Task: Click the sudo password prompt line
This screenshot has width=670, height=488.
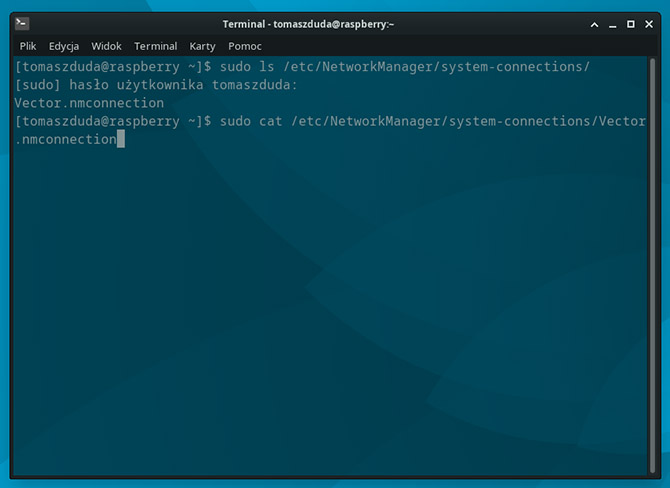Action: [156, 85]
